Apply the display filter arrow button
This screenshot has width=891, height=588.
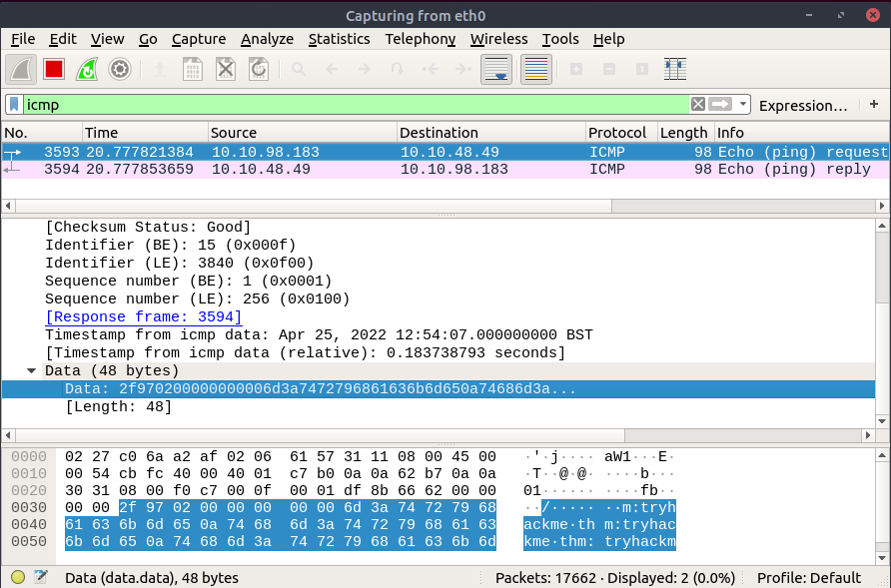coord(720,105)
